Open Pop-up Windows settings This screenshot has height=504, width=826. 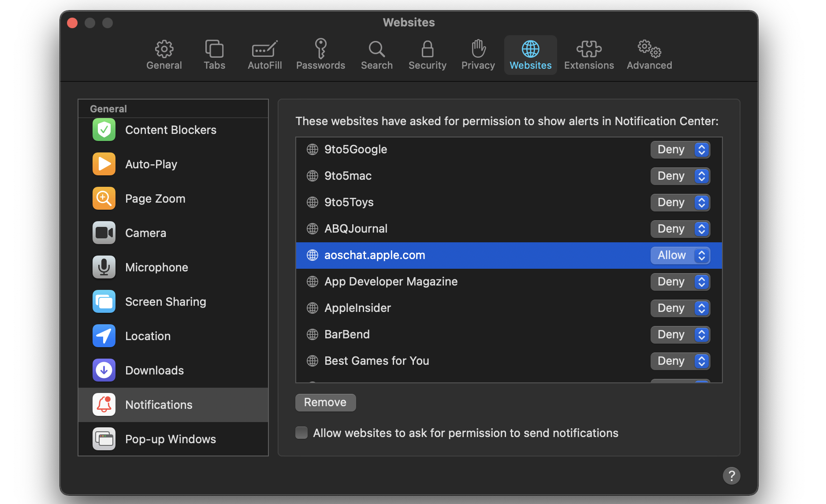coord(170,439)
